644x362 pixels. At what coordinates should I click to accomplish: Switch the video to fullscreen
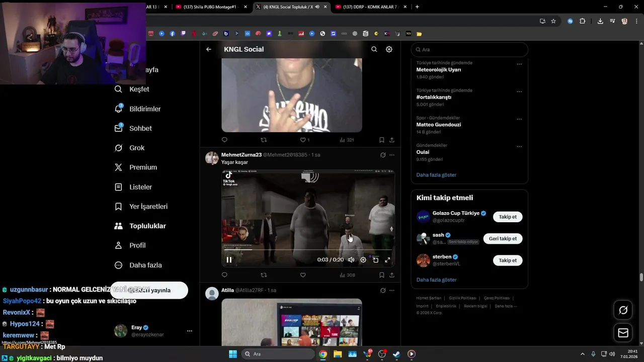387,260
